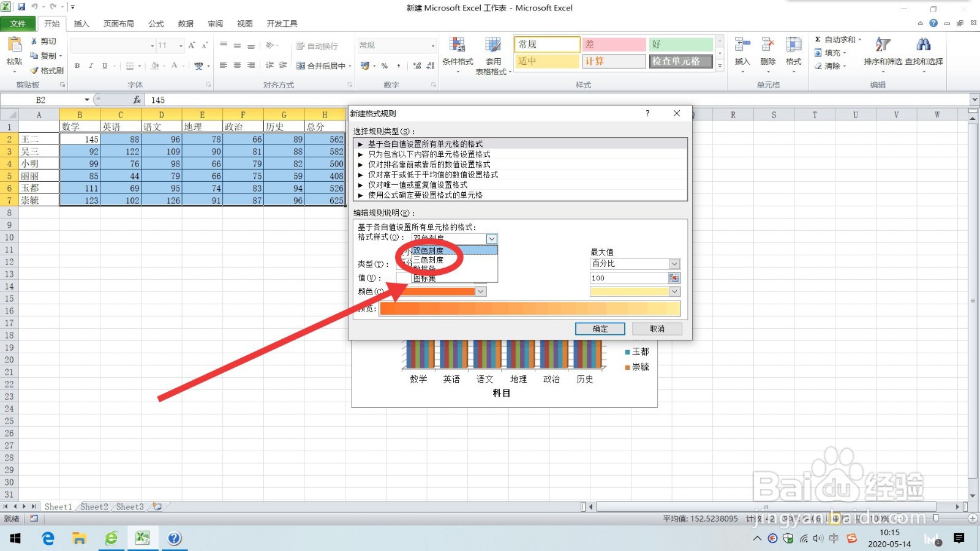Image resolution: width=980 pixels, height=551 pixels.
Task: Toggle center text horizontally
Action: pos(237,66)
